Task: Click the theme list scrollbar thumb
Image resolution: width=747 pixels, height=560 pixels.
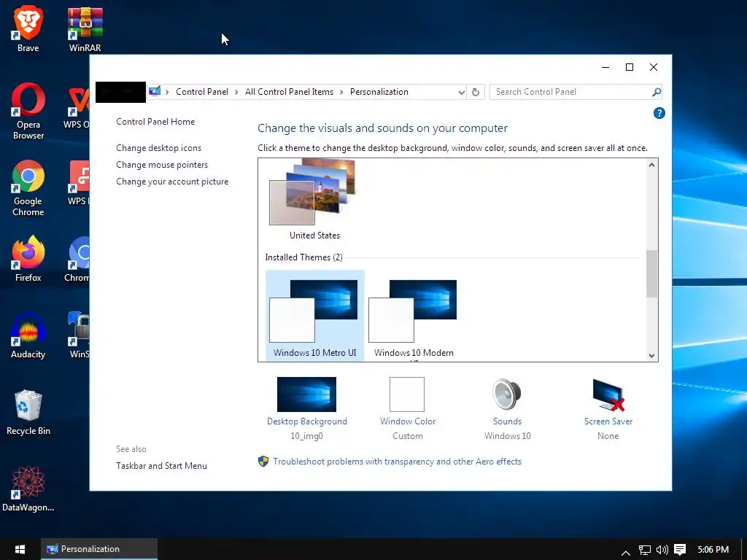Action: (x=651, y=273)
